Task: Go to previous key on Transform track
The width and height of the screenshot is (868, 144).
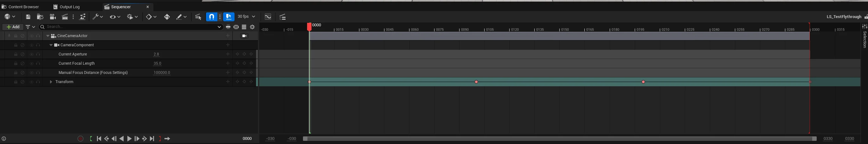Action: [x=237, y=82]
